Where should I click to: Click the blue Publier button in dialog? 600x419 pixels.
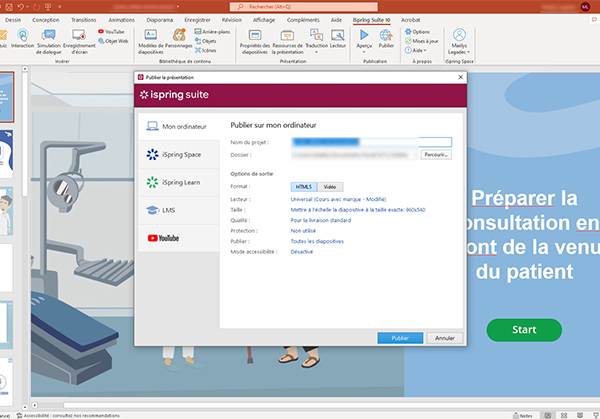pos(400,338)
